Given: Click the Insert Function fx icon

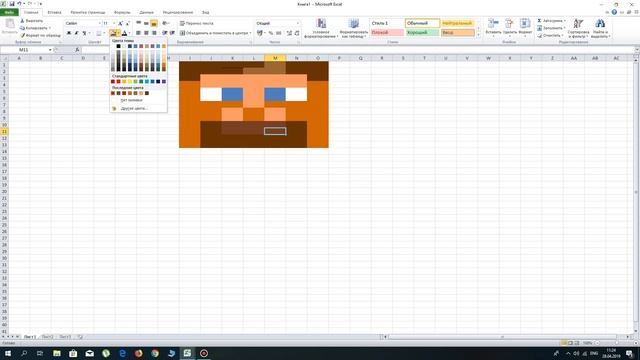Looking at the screenshot, I should (77, 50).
